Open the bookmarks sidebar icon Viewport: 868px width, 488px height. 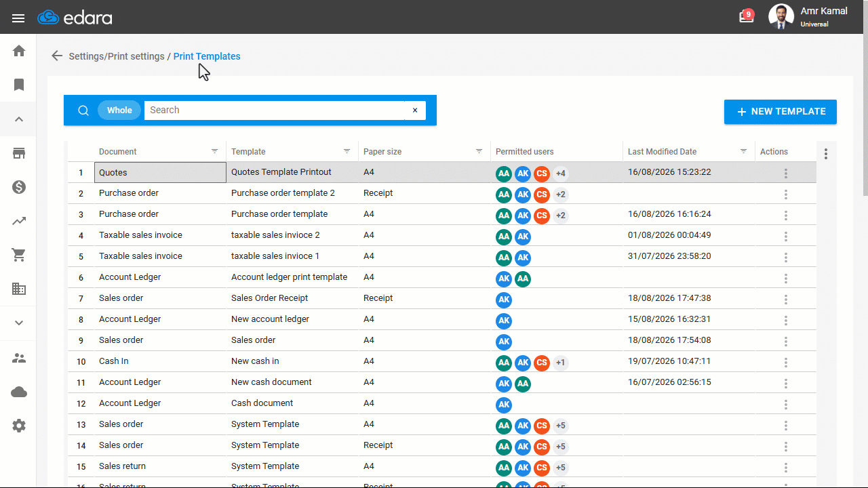[x=19, y=85]
